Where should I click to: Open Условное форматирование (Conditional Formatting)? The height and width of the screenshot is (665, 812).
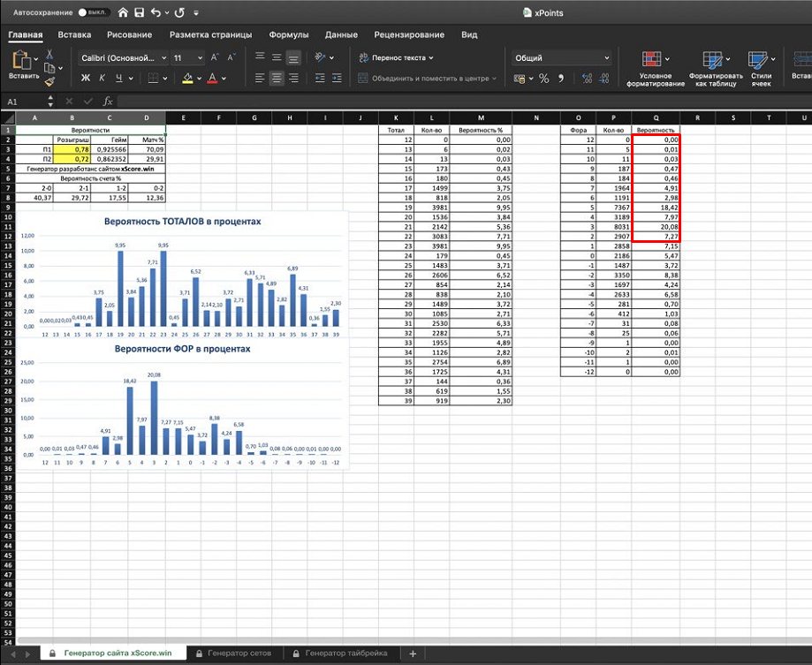(x=656, y=68)
